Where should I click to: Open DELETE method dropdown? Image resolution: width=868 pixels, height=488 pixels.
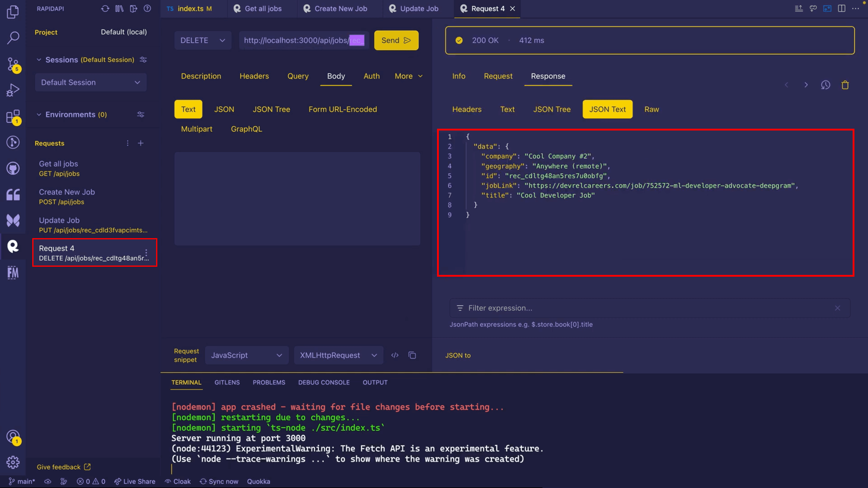tap(203, 40)
